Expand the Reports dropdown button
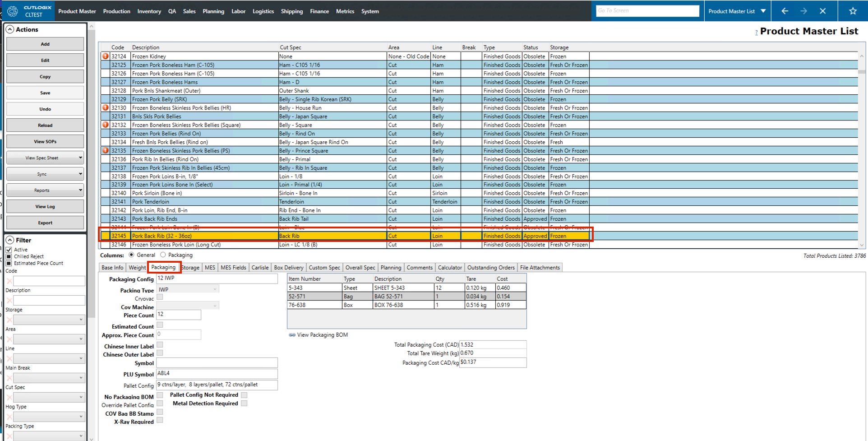This screenshot has width=868, height=441. (x=45, y=190)
